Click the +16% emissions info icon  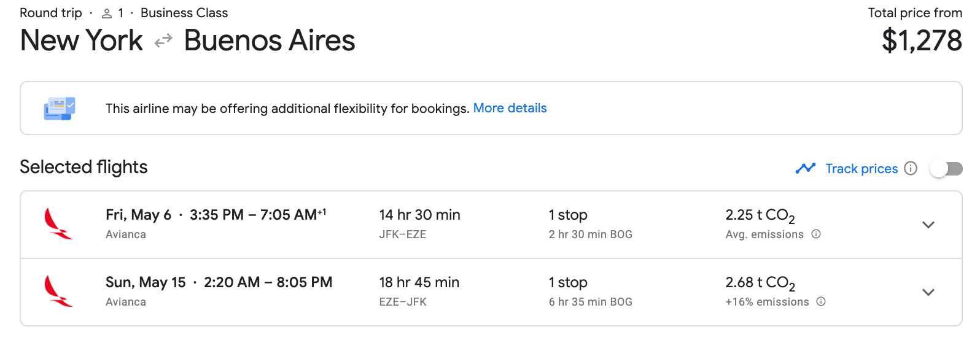[x=821, y=301]
